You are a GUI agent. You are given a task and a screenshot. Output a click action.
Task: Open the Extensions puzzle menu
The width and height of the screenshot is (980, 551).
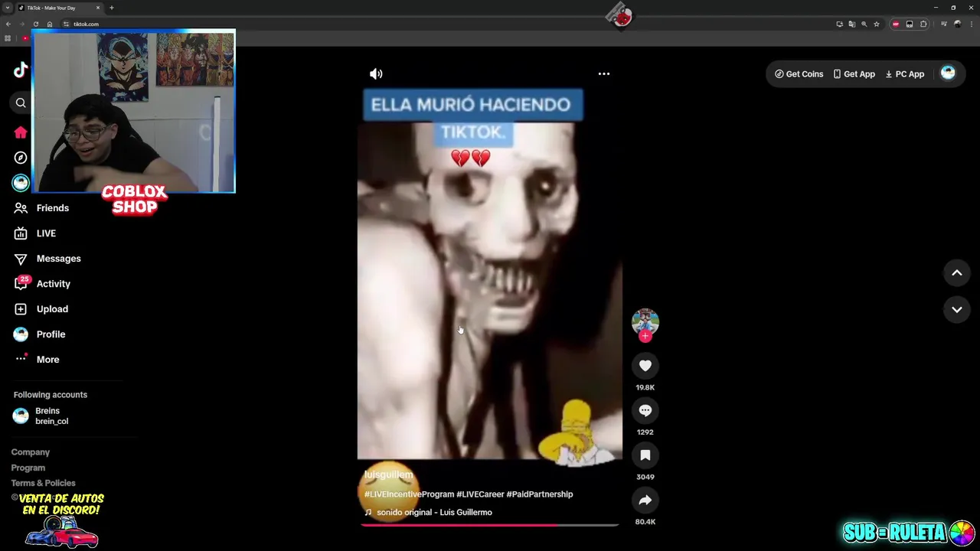pyautogui.click(x=924, y=24)
